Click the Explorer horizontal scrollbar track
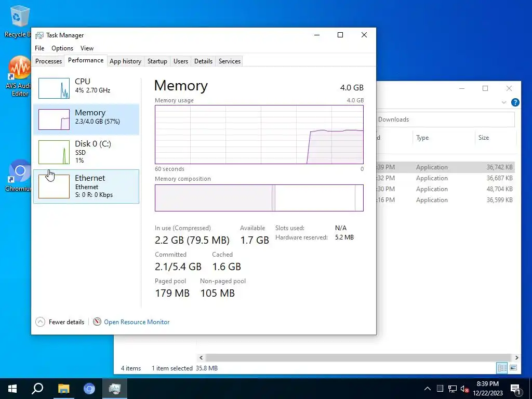Image resolution: width=532 pixels, height=399 pixels. 358,357
